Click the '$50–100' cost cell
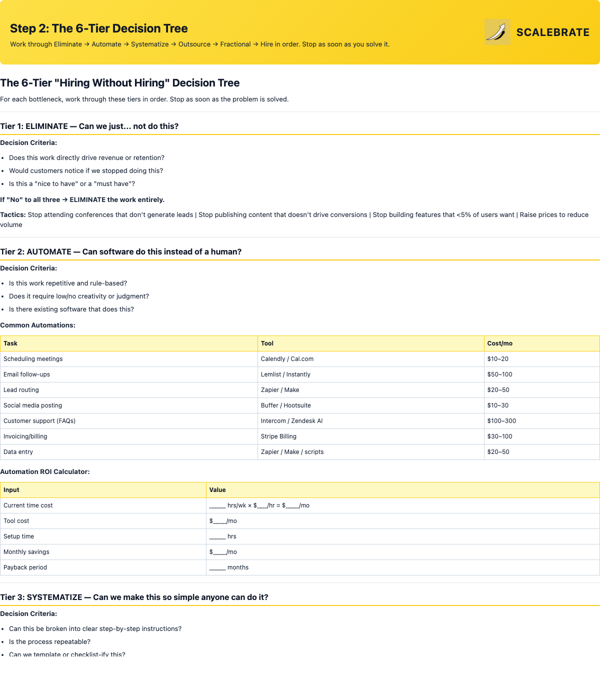The height and width of the screenshot is (700, 600). (x=541, y=374)
